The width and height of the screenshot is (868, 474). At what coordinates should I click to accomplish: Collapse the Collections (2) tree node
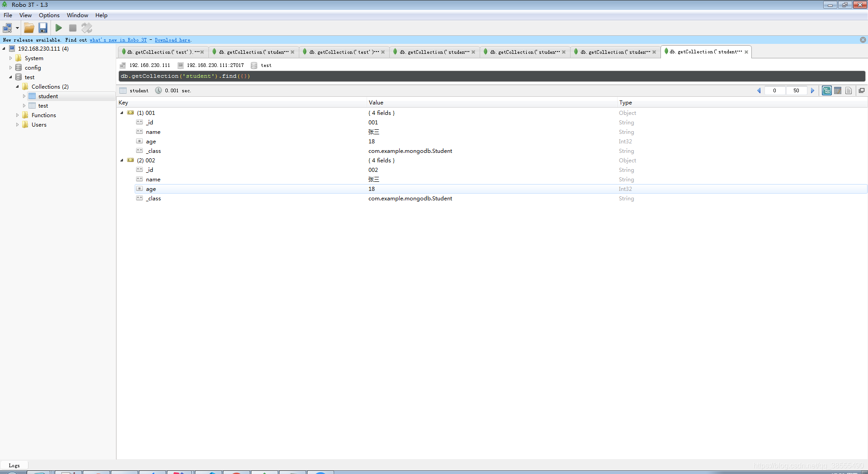[17, 86]
